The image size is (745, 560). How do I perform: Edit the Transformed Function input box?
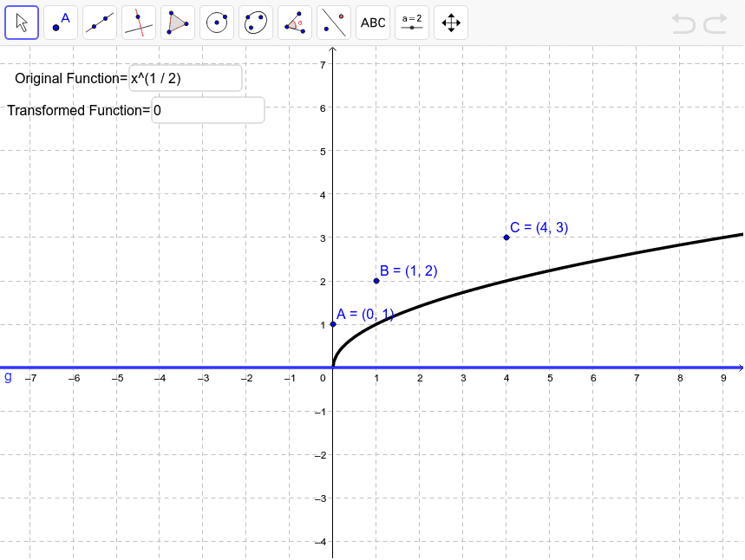click(208, 110)
